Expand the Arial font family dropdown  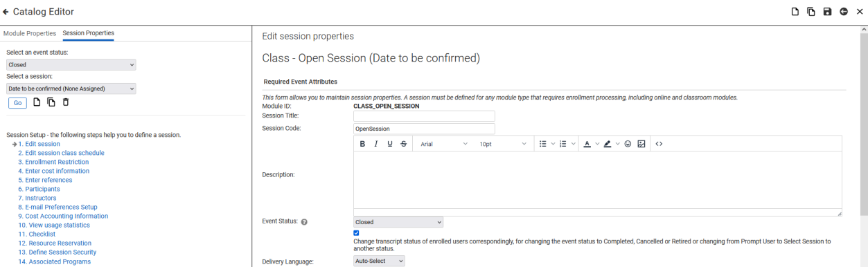point(443,144)
